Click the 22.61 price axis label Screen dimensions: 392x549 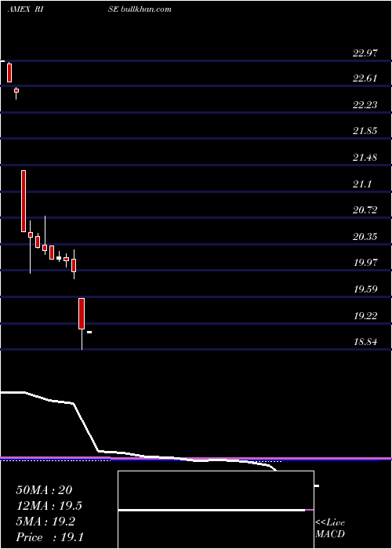point(365,78)
